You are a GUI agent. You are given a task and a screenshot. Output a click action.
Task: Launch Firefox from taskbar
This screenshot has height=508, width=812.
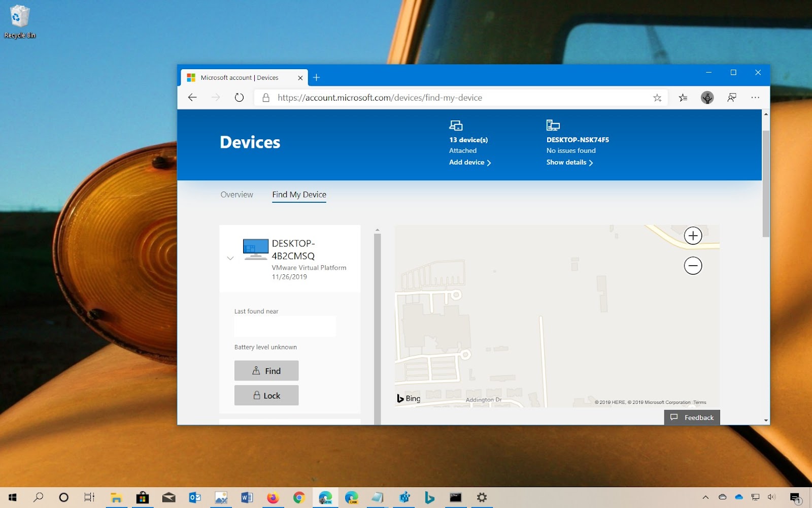pyautogui.click(x=273, y=497)
